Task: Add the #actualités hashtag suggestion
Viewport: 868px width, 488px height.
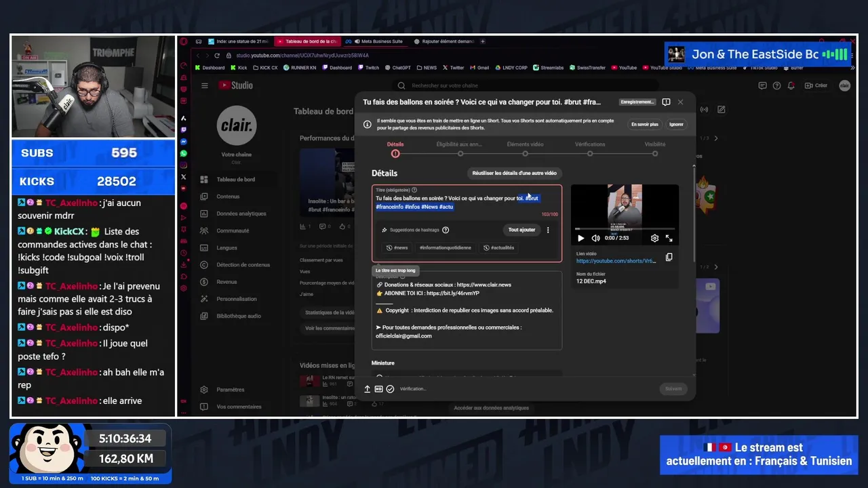Action: click(x=498, y=247)
